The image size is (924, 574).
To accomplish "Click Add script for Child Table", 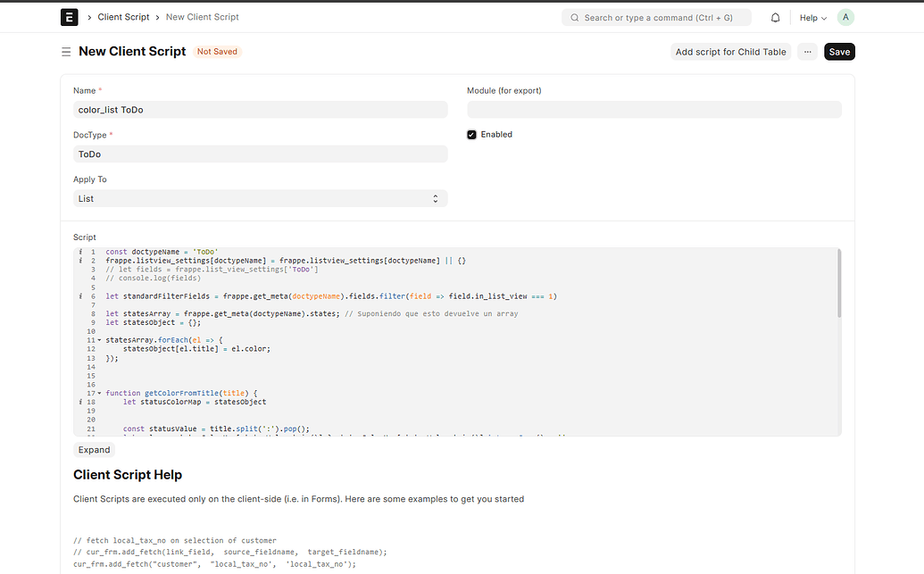I will coord(730,52).
